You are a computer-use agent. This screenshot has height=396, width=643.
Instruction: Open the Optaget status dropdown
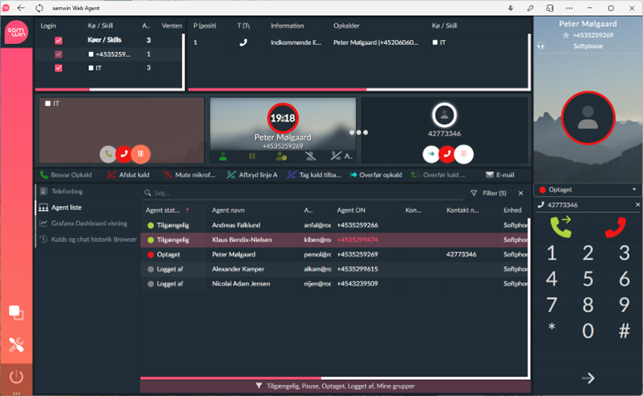click(588, 190)
